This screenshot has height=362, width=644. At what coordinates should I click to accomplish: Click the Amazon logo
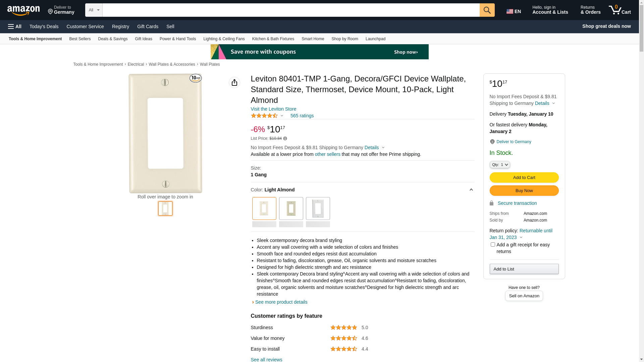tap(23, 10)
